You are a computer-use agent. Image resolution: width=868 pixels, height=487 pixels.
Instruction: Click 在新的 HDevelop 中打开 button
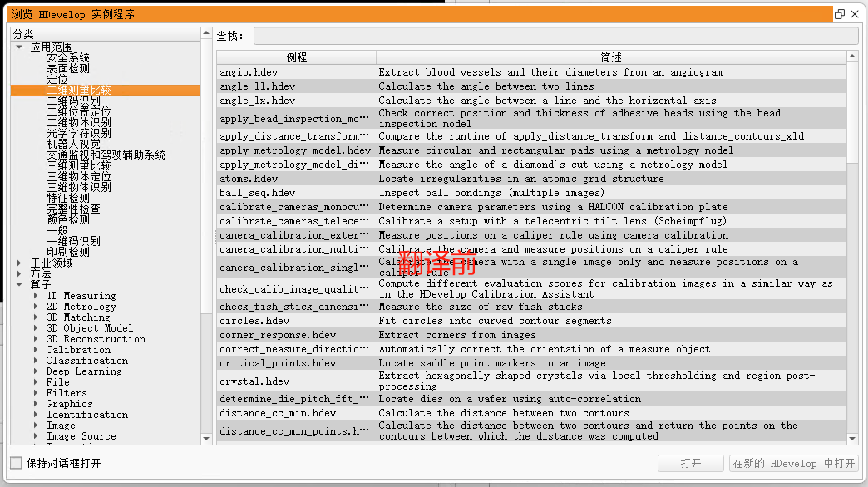pos(793,463)
